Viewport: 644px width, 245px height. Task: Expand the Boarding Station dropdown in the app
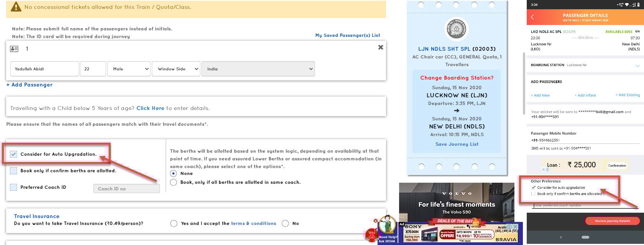(x=637, y=66)
